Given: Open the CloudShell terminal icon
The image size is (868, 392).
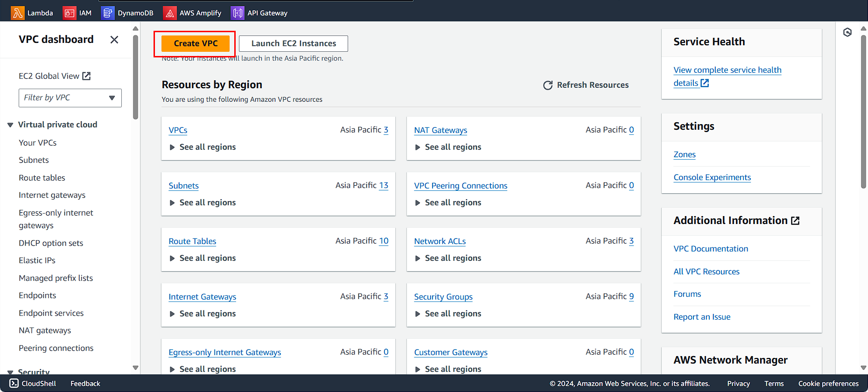Looking at the screenshot, I should pos(14,384).
